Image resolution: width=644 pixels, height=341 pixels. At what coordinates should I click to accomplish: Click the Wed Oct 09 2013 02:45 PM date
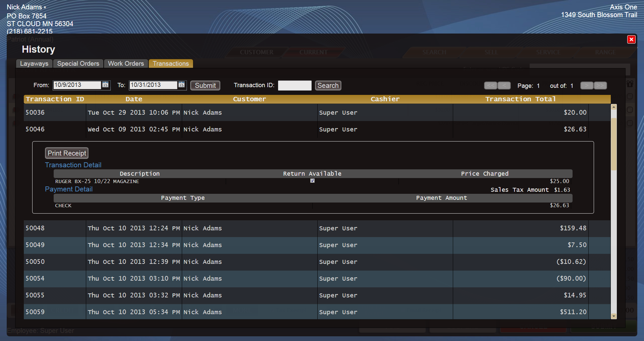tap(134, 129)
